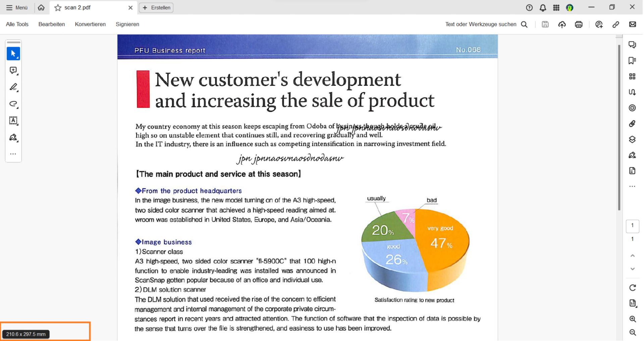This screenshot has height=341, width=644.
Task: Open page display settings icon
Action: [x=633, y=303]
